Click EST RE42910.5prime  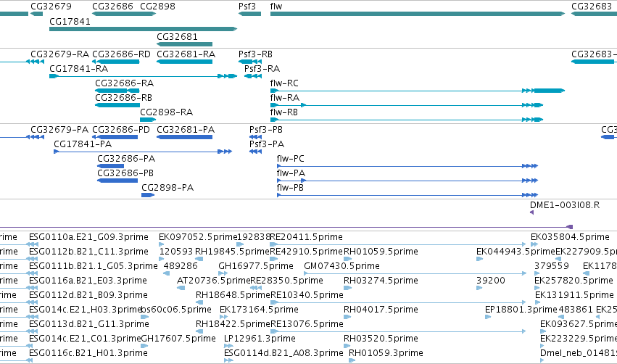point(306,252)
